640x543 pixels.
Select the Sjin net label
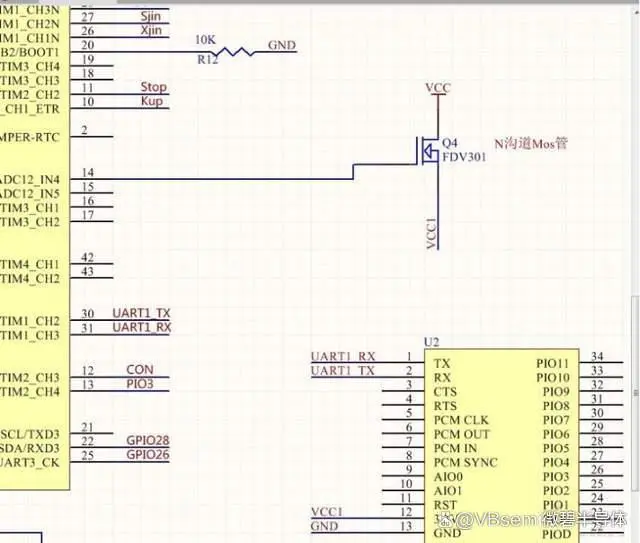click(x=151, y=16)
